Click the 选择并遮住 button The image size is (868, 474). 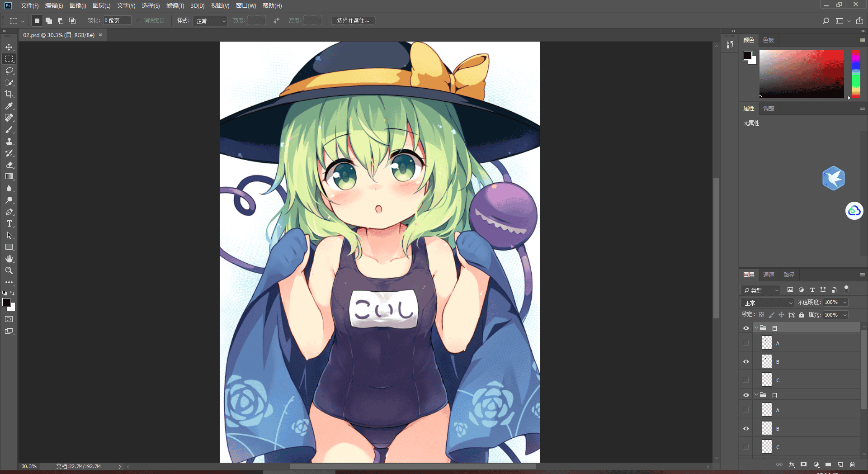coord(353,20)
